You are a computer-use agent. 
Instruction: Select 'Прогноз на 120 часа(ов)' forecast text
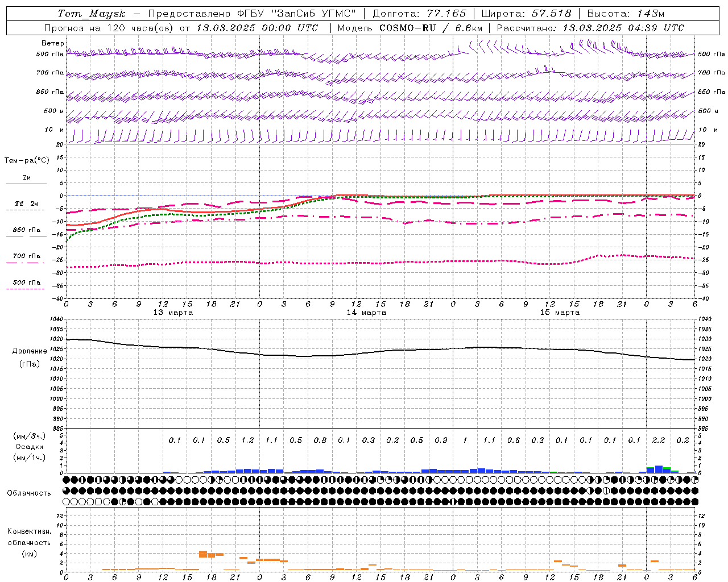(x=109, y=28)
